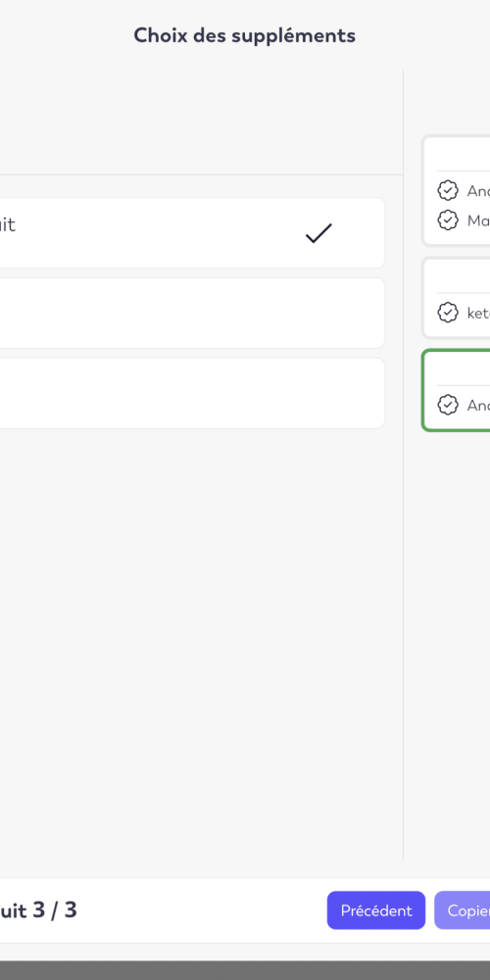The height and width of the screenshot is (980, 490).
Task: Click the '3 / 3' step counter
Action: tap(54, 910)
